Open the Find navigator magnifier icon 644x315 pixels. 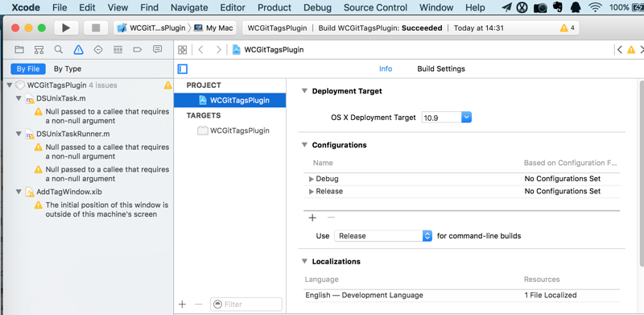pos(59,50)
